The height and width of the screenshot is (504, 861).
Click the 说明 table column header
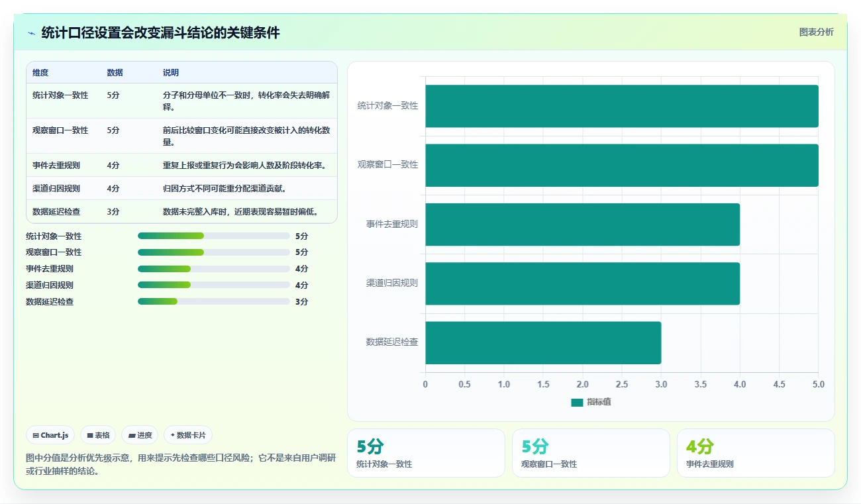(x=171, y=73)
